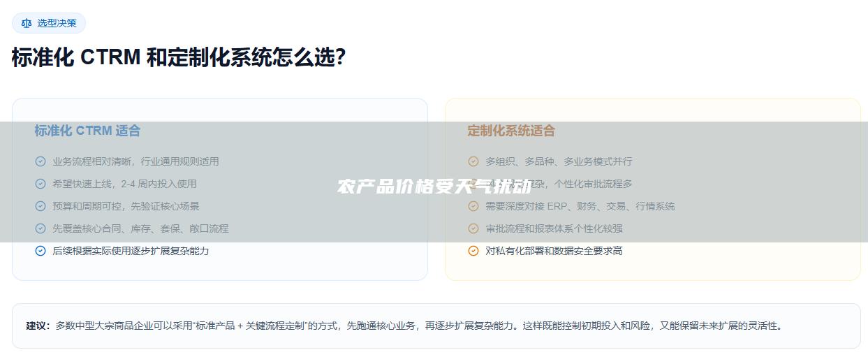Select text 审批流程和报表体系个性化较强
Viewport: 868px width, 364px height.
[x=554, y=228]
